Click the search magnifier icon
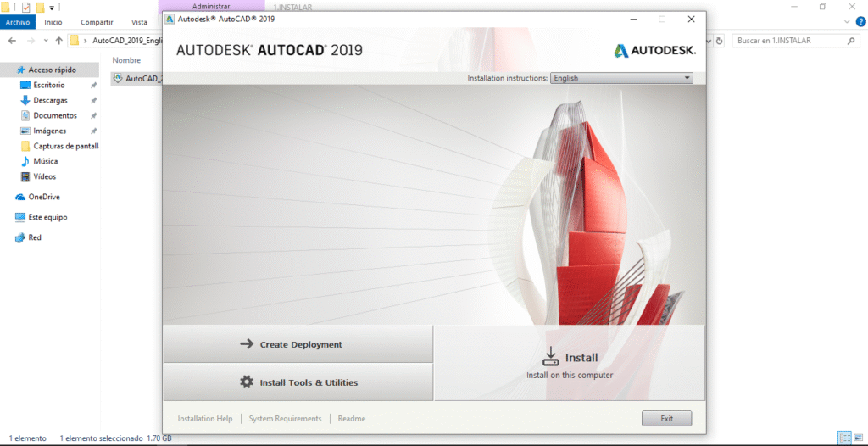 click(x=851, y=41)
